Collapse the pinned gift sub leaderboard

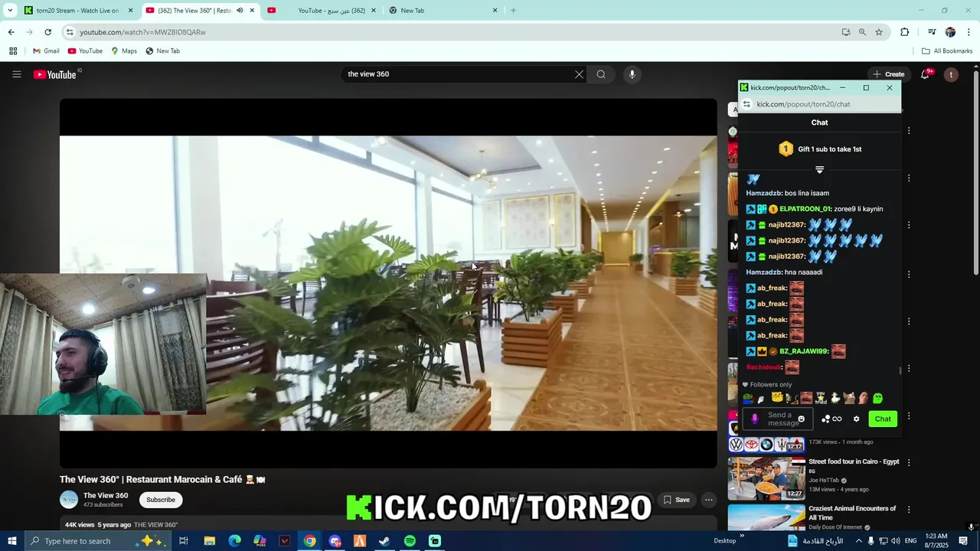pyautogui.click(x=819, y=170)
